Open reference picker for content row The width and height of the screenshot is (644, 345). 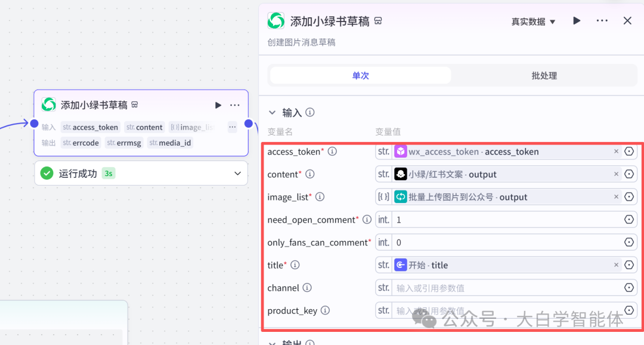click(629, 174)
